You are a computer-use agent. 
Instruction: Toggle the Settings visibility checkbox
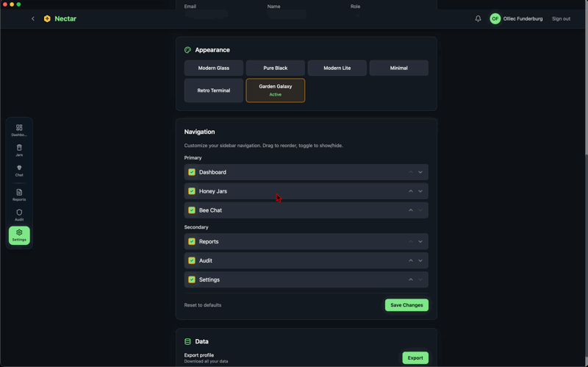tap(192, 279)
